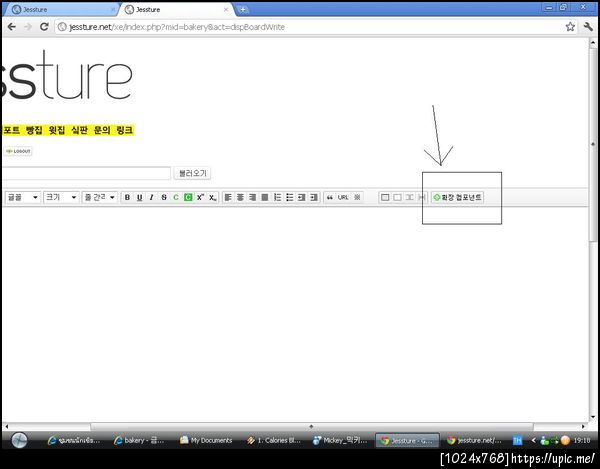Viewport: 600px width, 469px height.
Task: Open the 크기 size dropdown
Action: pyautogui.click(x=61, y=197)
